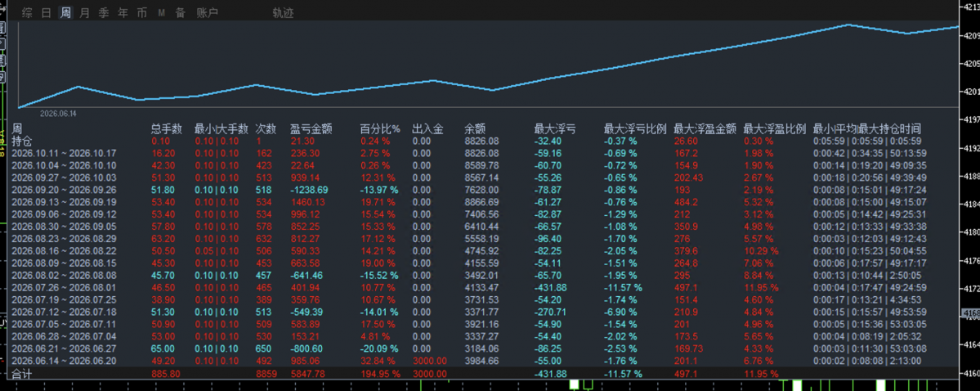Click the 总手数 column header

[x=167, y=129]
